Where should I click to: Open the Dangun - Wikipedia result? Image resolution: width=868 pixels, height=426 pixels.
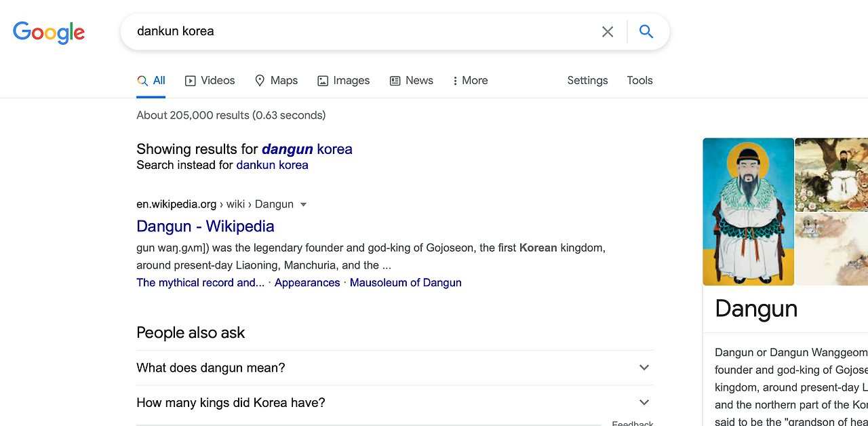[205, 226]
